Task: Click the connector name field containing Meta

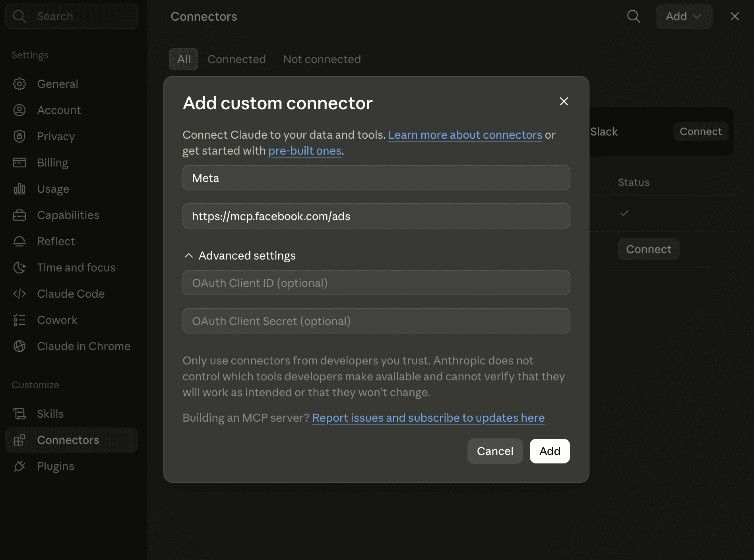Action: (376, 178)
